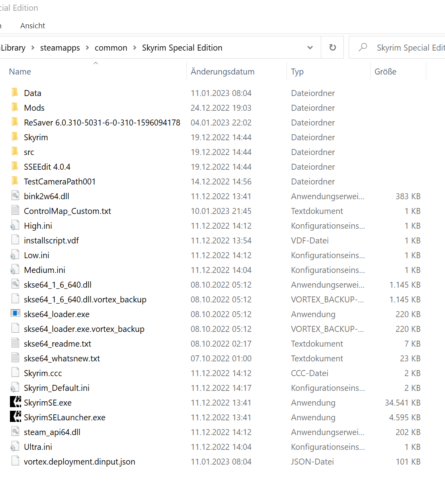Click the steam_api64.dll file icon
The width and height of the screenshot is (445, 504).
click(x=16, y=432)
